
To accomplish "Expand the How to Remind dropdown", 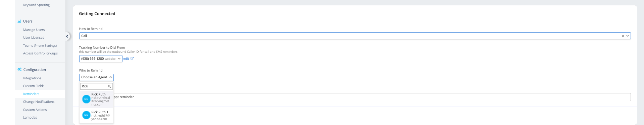I will click(x=627, y=36).
